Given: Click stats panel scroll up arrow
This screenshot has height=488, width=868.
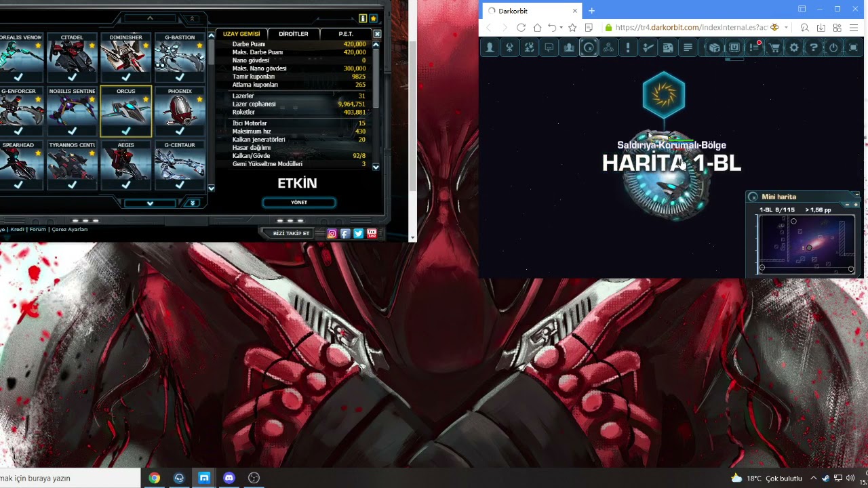Looking at the screenshot, I should 376,45.
